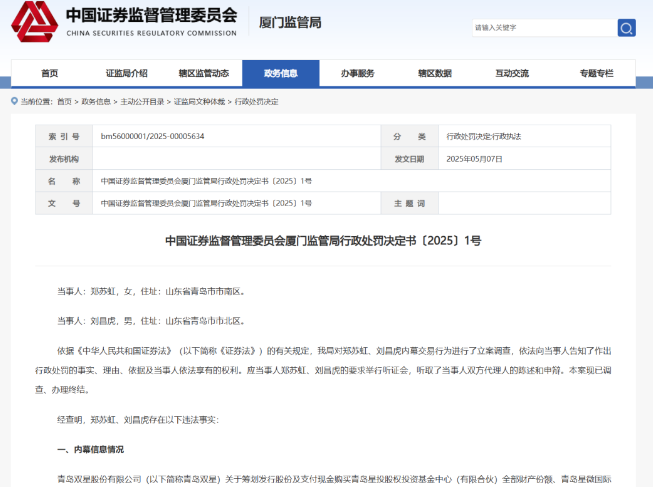Click the 证监局文种体裁 breadcrumb link
This screenshot has height=487, width=653.
200,102
